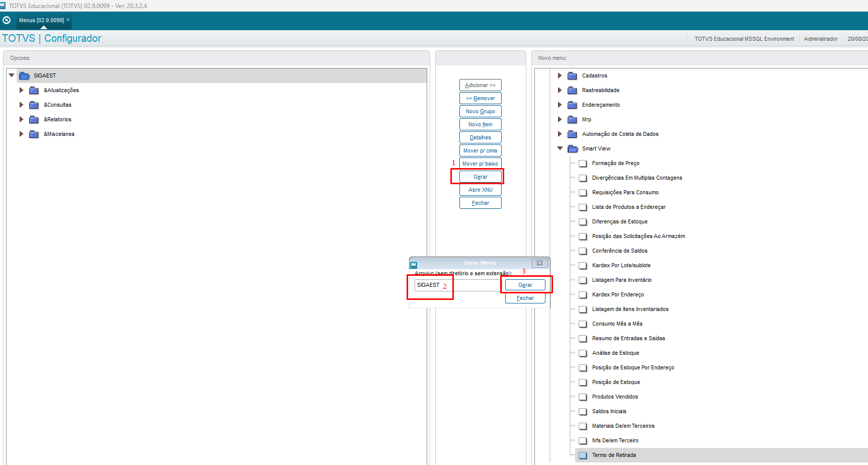Select the Menus [02.9.0099] tab
The height and width of the screenshot is (465, 868).
(41, 20)
